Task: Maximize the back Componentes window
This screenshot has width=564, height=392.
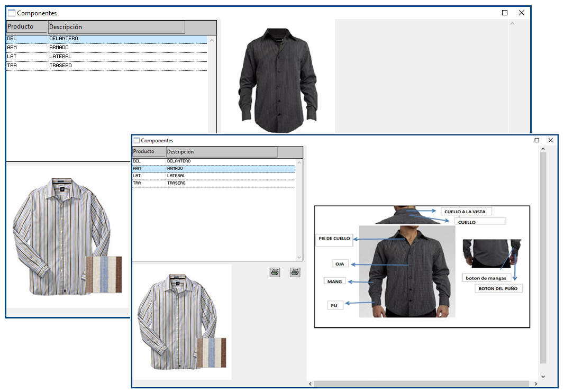Action: [x=505, y=13]
